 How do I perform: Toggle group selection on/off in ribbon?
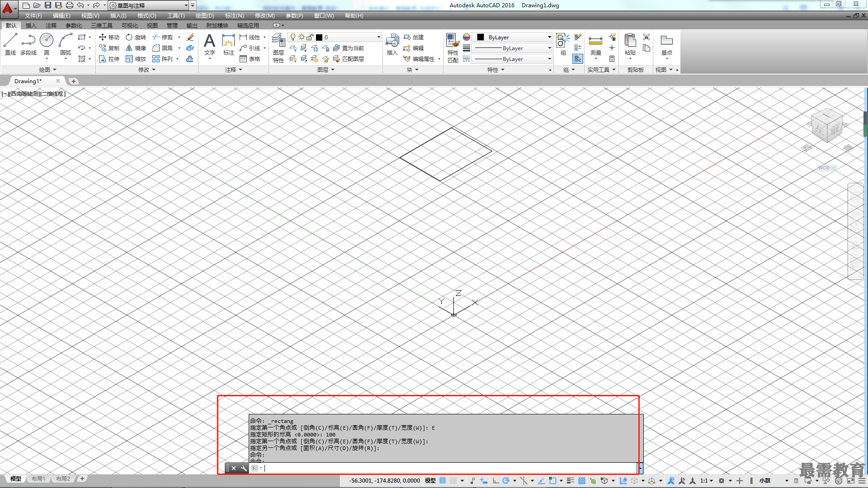pyautogui.click(x=577, y=59)
